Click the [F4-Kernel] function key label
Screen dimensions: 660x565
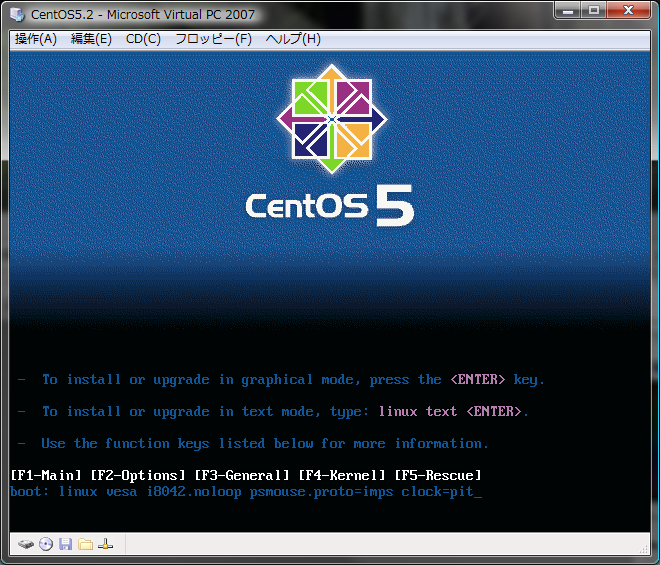click(342, 475)
